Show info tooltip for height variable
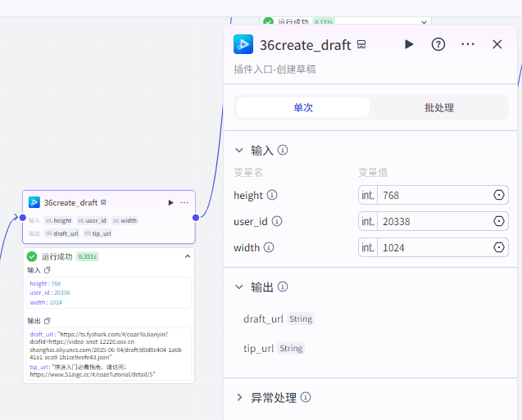The height and width of the screenshot is (420, 522). pyautogui.click(x=272, y=195)
